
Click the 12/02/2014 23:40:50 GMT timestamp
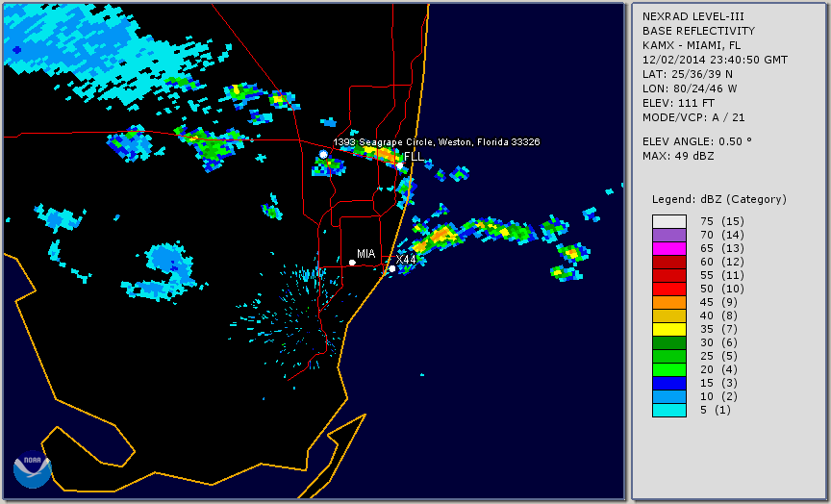point(715,60)
